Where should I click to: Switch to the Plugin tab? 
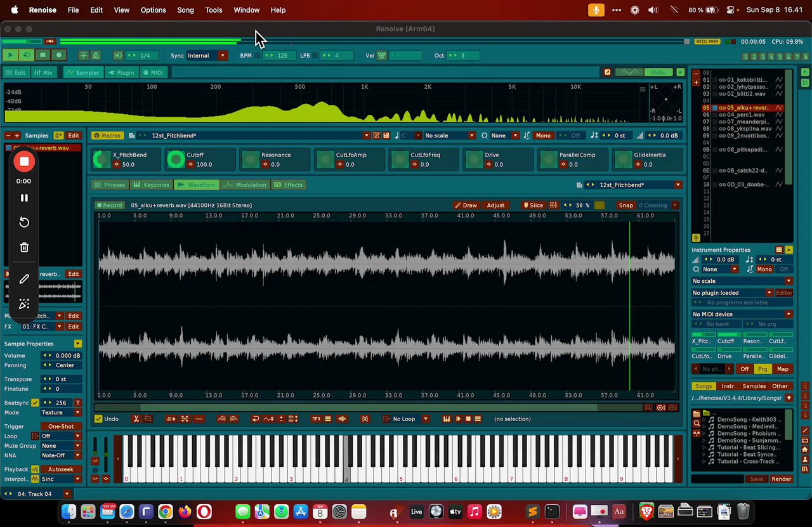click(121, 72)
